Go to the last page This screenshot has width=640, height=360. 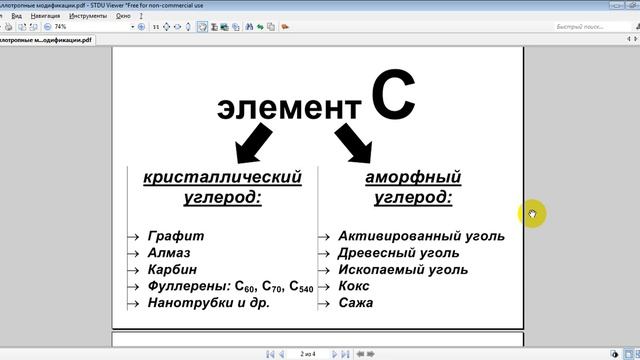click(x=345, y=354)
